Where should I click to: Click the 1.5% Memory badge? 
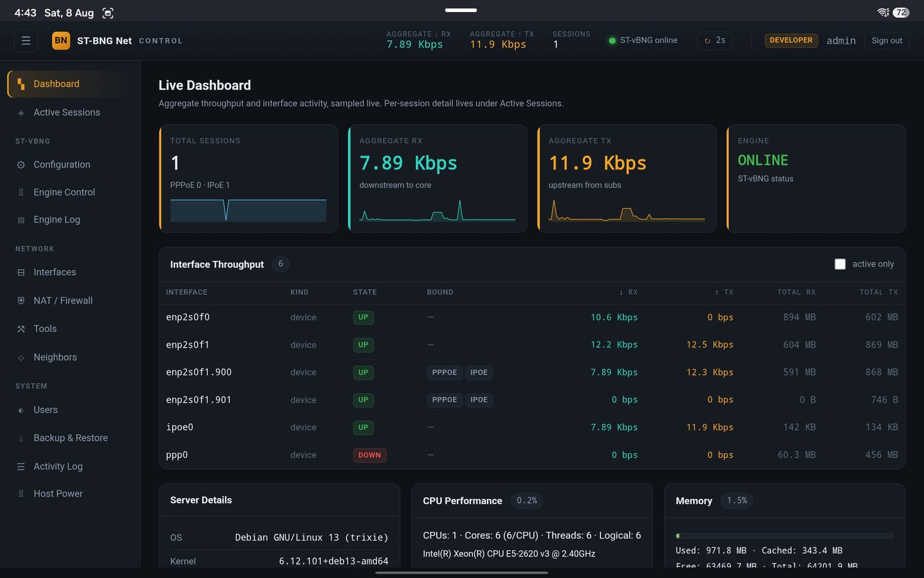(737, 501)
